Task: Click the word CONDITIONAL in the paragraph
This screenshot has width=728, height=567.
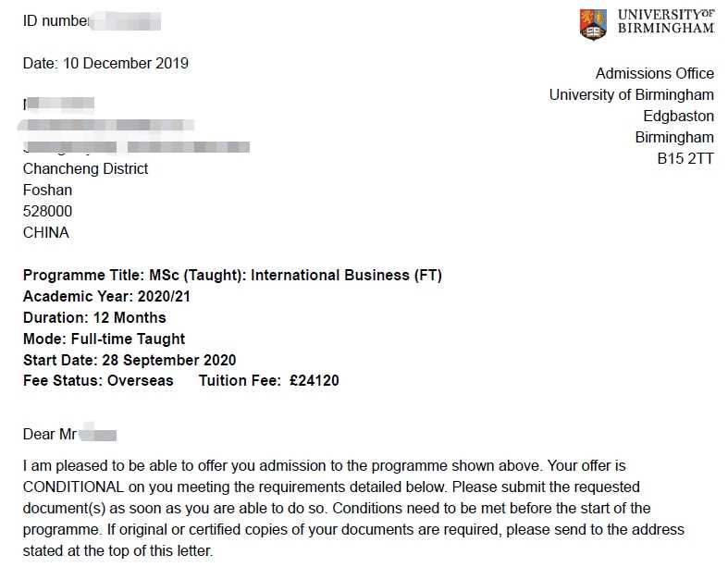Action: point(73,487)
